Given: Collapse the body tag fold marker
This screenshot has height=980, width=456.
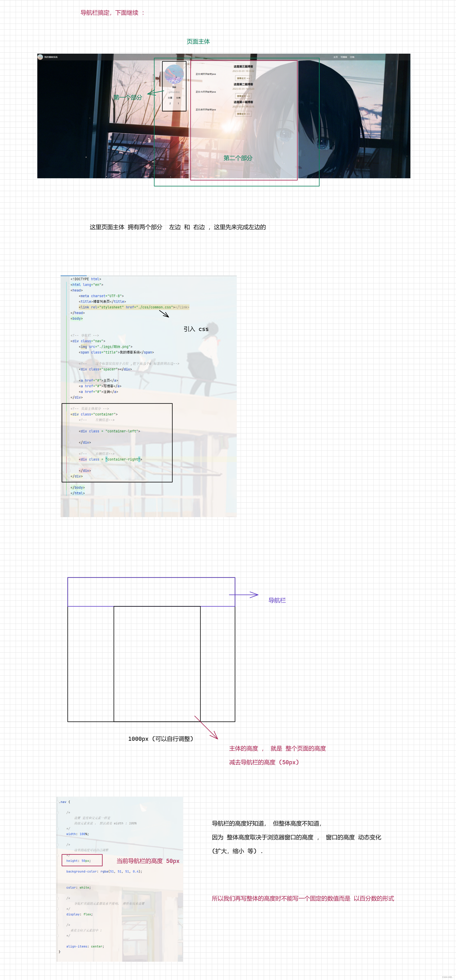Looking at the screenshot, I should 69,319.
